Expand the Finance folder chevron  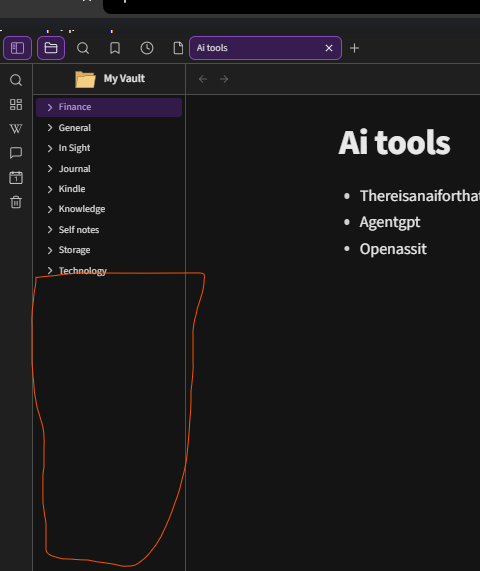tap(50, 107)
